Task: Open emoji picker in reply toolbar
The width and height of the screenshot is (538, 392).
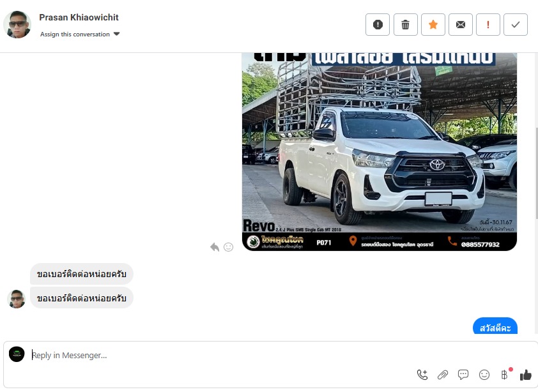Action: [484, 375]
